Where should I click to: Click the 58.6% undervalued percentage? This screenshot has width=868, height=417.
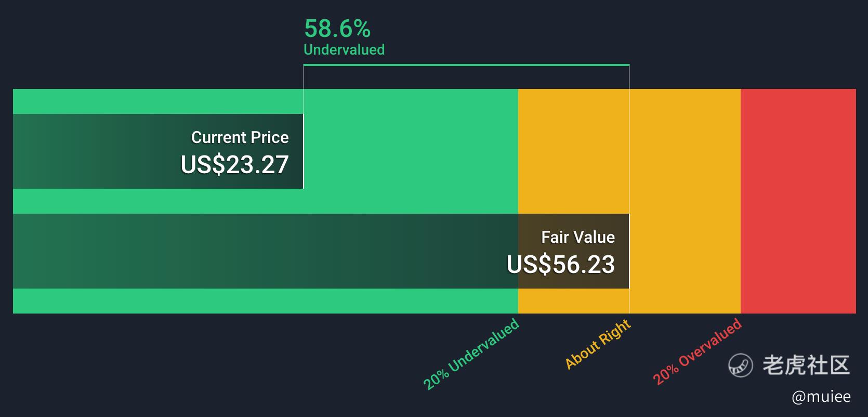[337, 29]
